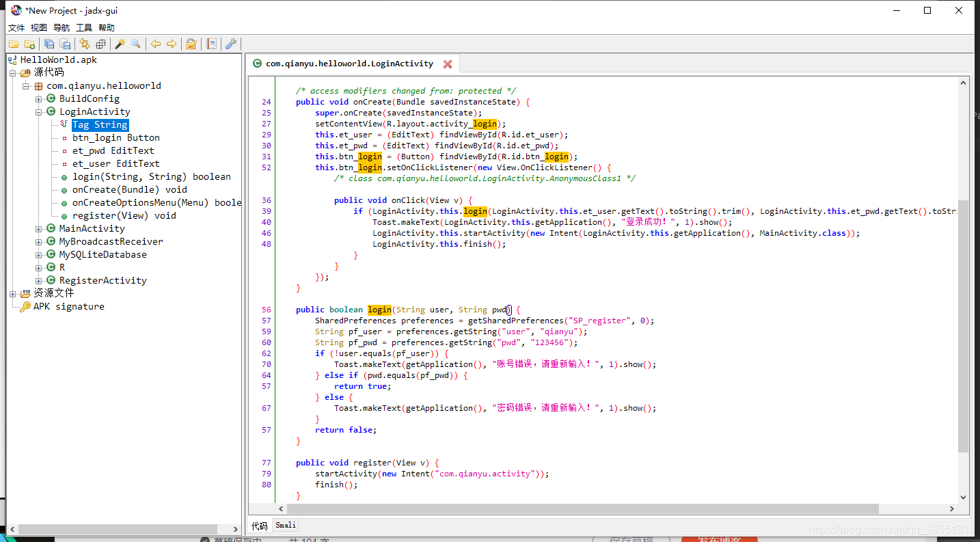Viewport: 980px width, 542px height.
Task: Expand the RegisterActivity class node
Action: pyautogui.click(x=39, y=281)
